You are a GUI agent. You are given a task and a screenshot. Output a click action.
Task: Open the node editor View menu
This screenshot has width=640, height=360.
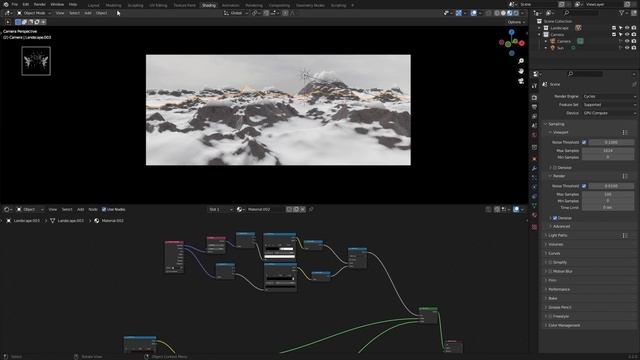click(x=53, y=209)
